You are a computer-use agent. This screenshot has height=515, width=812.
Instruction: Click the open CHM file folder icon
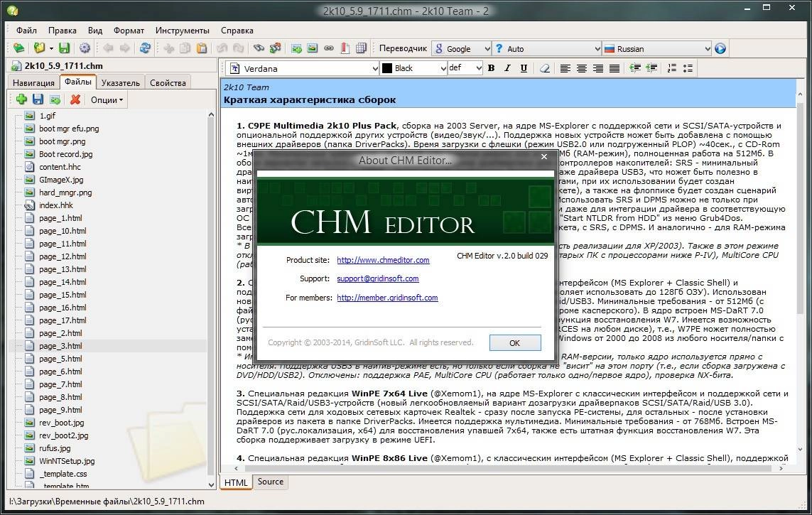[x=39, y=48]
